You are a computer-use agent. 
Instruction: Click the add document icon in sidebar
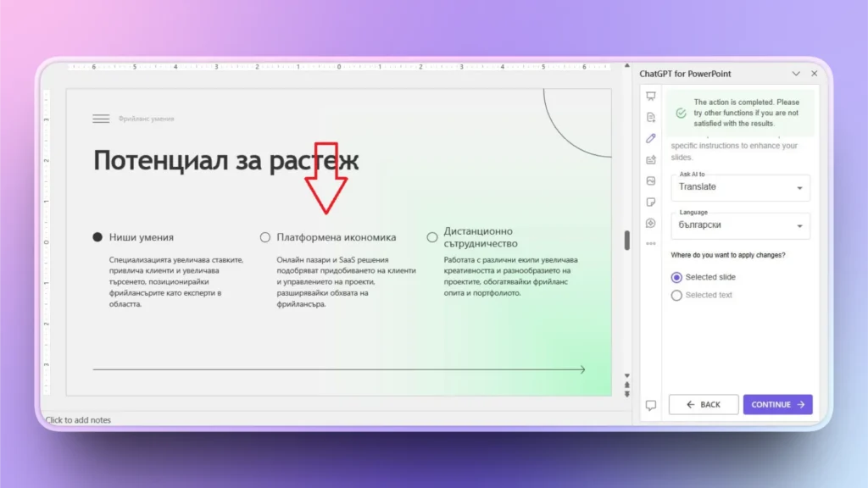[650, 119]
